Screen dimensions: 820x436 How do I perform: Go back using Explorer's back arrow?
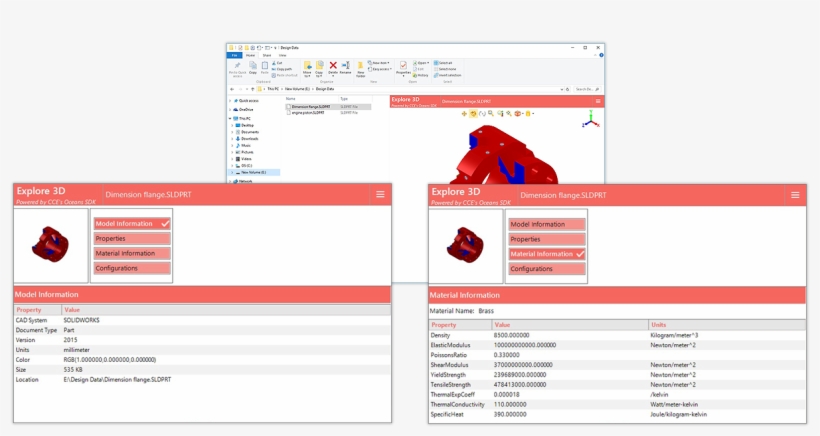[x=232, y=89]
